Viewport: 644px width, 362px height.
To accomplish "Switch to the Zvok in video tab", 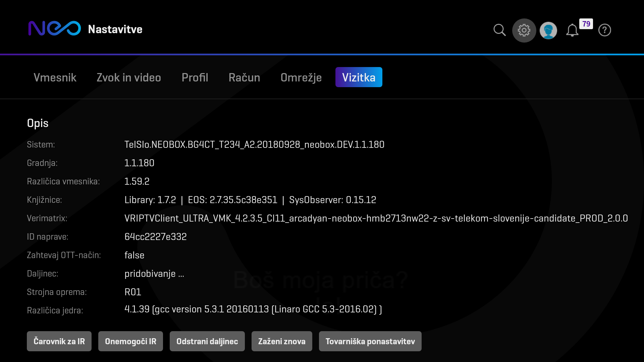I will (129, 77).
